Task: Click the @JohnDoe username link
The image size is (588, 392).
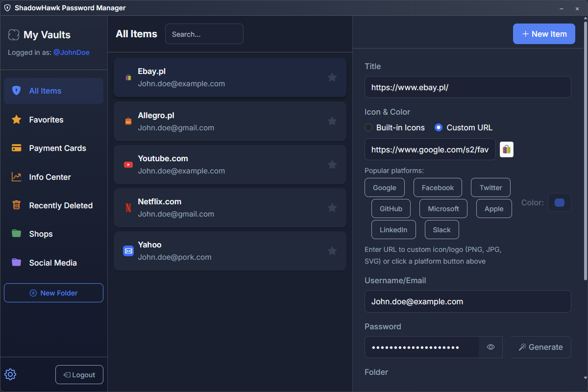Action: click(72, 52)
